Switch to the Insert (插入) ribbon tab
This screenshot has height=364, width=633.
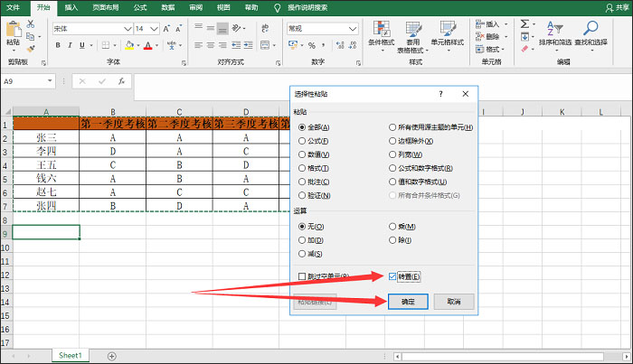click(x=71, y=6)
